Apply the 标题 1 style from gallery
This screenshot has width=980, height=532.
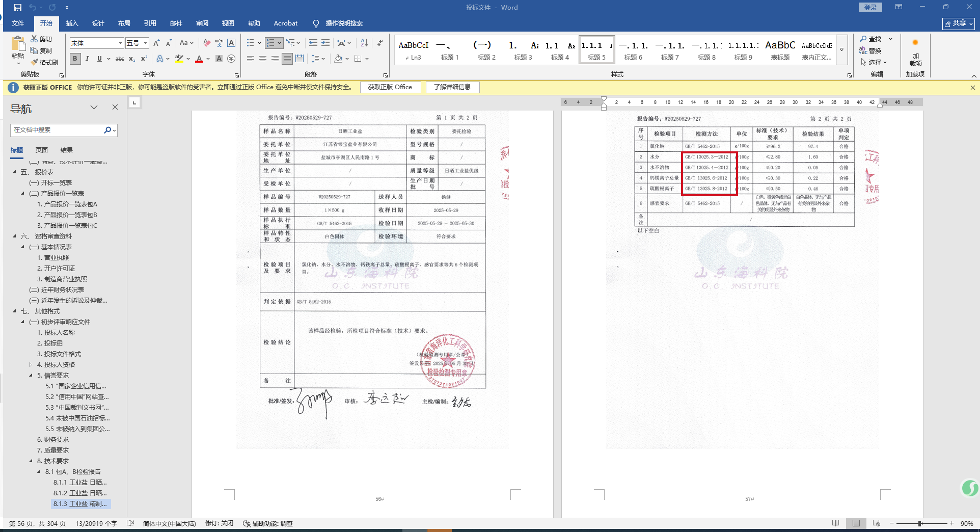point(450,50)
